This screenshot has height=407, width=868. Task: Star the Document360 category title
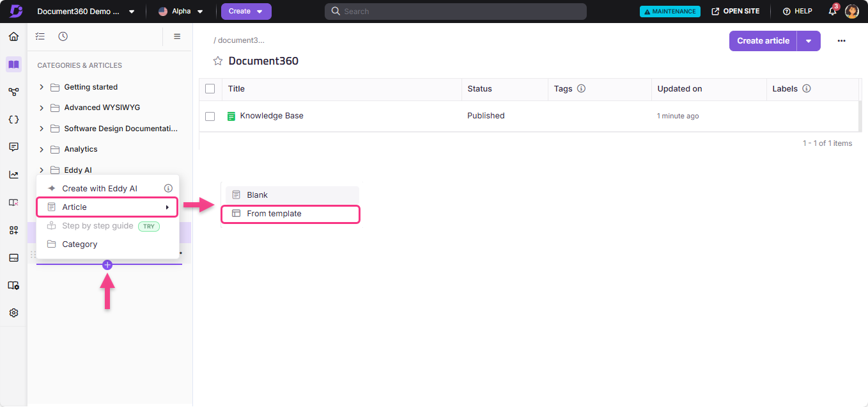(217, 60)
